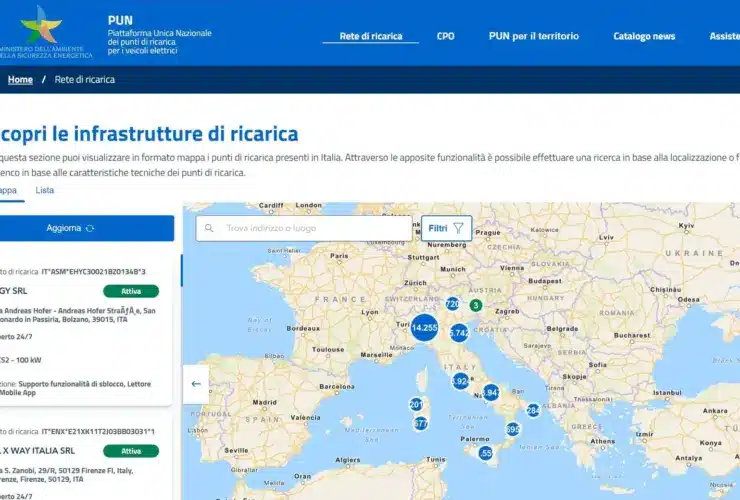Click Paris label on the map

point(339,255)
